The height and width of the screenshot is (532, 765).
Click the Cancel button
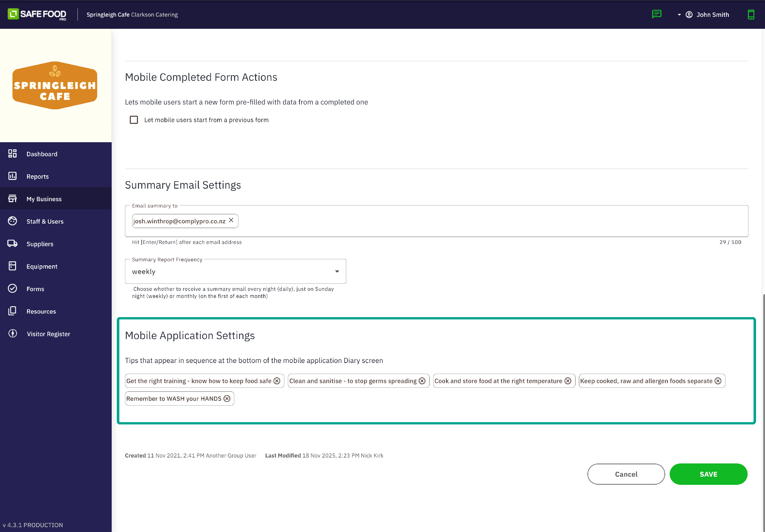tap(626, 474)
